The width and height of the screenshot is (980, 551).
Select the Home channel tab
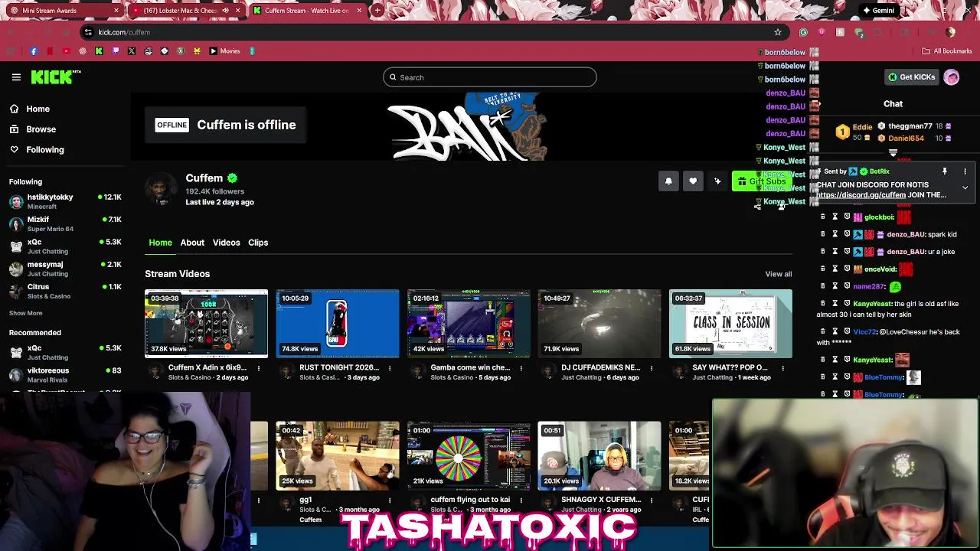160,243
